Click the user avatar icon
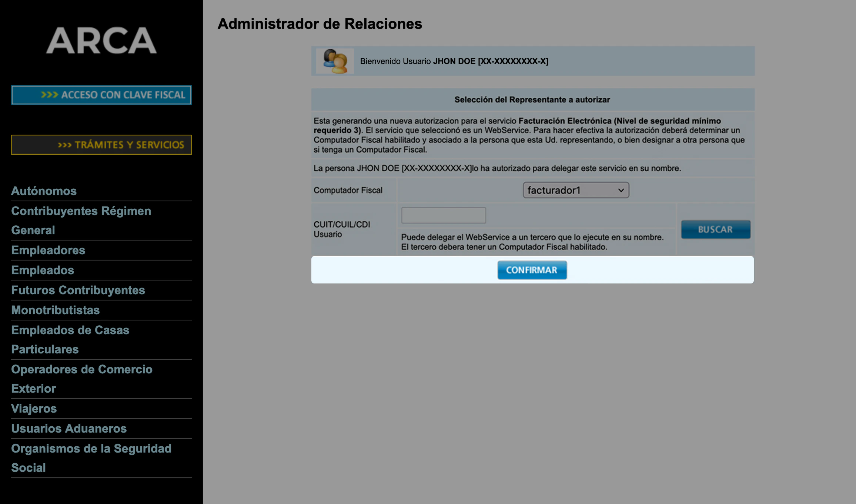 click(335, 61)
